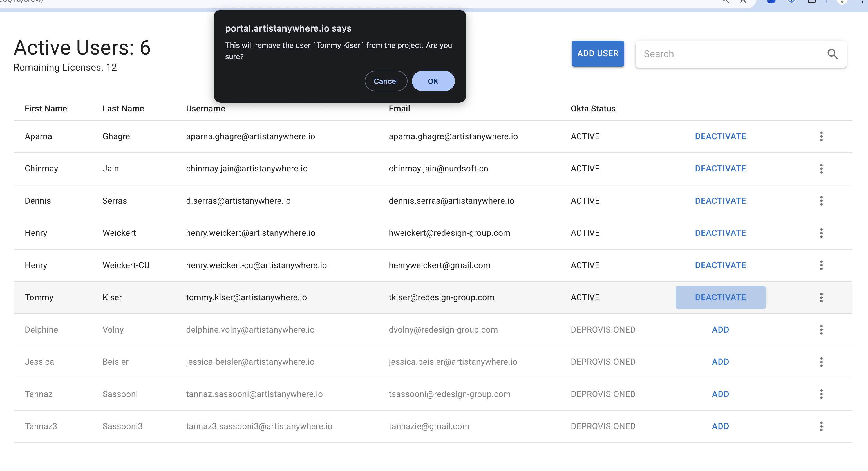Click the Okta Status column header
The image size is (868, 471).
(593, 109)
